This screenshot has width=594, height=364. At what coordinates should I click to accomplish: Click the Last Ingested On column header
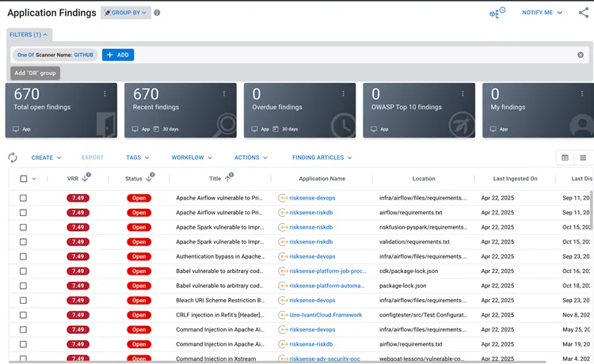tap(515, 179)
